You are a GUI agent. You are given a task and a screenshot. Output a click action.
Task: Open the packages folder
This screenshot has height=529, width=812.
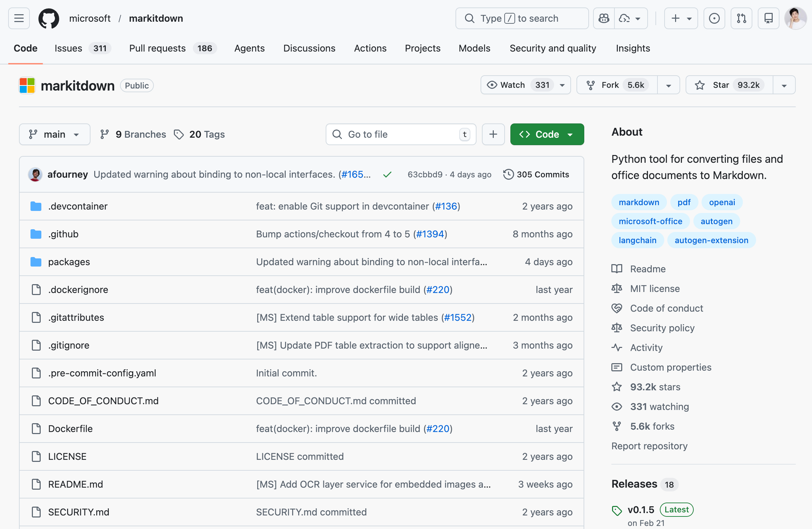[x=69, y=262]
